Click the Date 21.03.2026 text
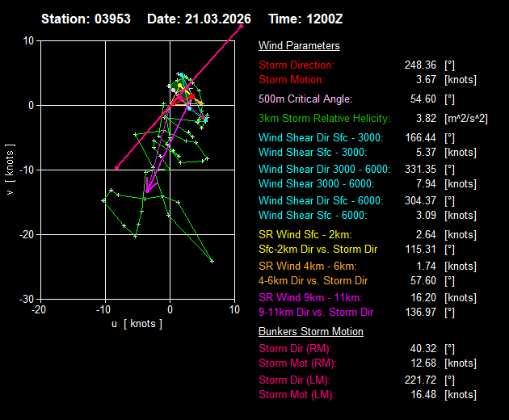This screenshot has width=509, height=420. pos(199,18)
